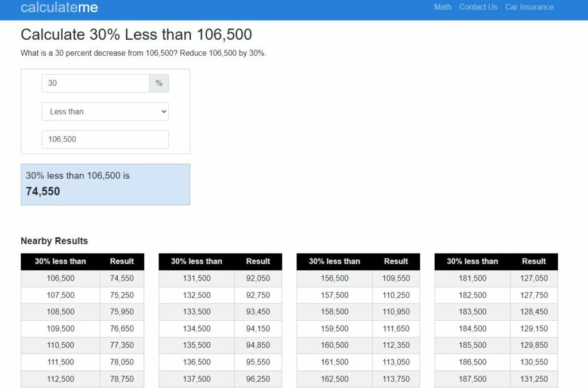
Task: Click table cell 161,500
Action: point(335,362)
